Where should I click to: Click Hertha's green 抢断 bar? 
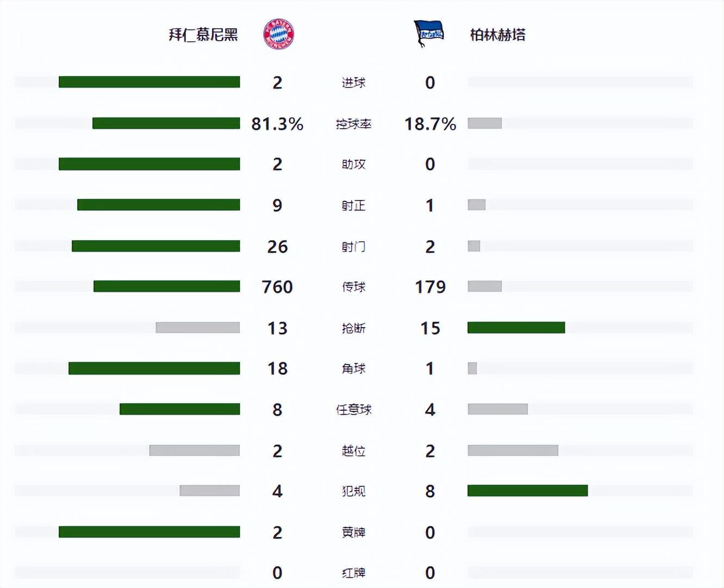click(516, 327)
